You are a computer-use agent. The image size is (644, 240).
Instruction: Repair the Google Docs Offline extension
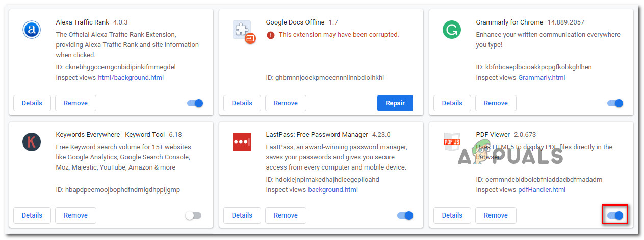tap(395, 103)
